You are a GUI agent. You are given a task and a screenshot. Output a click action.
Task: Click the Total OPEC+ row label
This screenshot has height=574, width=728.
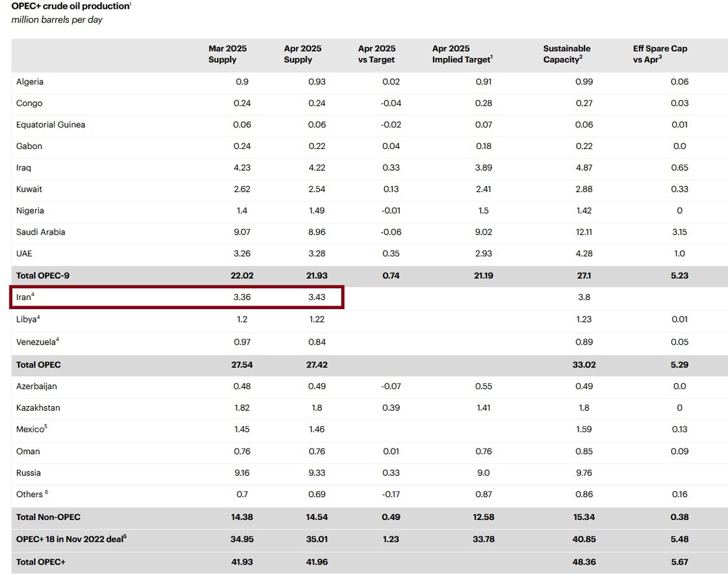point(40,562)
